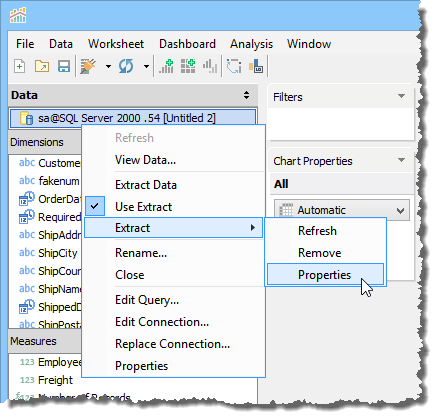Expand the Automatic mark type combo box
The width and height of the screenshot is (438, 419).
point(342,210)
